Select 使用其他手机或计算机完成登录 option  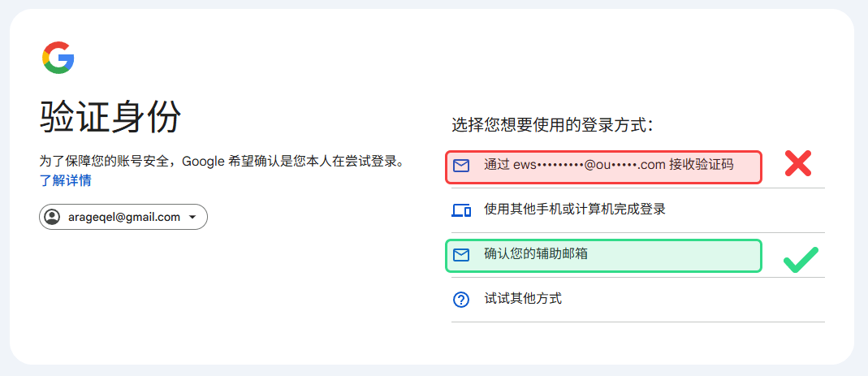click(x=575, y=210)
